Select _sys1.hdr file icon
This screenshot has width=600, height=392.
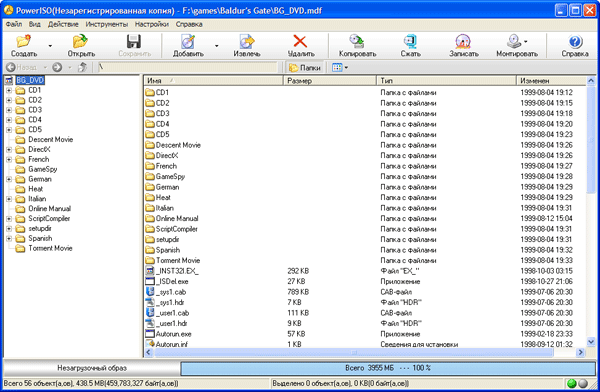[150, 302]
